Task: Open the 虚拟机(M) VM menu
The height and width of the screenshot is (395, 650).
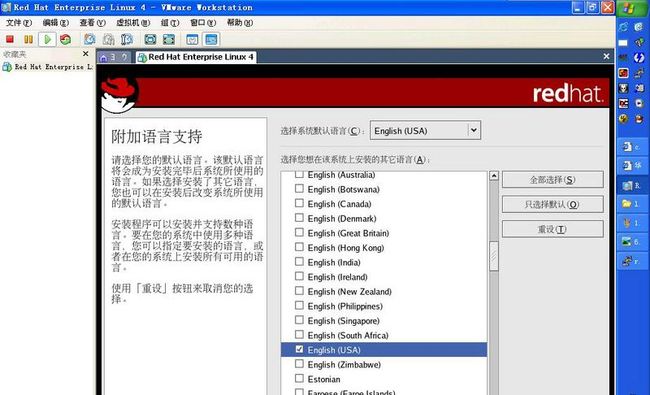Action: [x=133, y=23]
